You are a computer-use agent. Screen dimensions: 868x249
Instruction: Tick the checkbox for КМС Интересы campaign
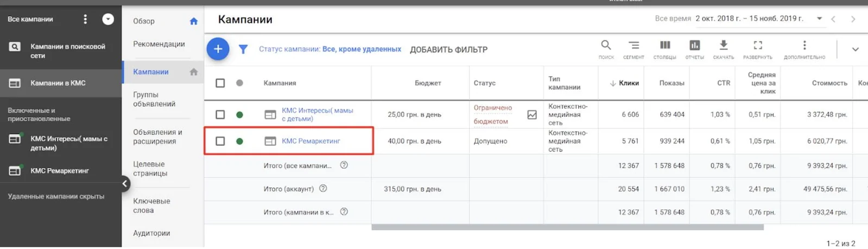(220, 115)
